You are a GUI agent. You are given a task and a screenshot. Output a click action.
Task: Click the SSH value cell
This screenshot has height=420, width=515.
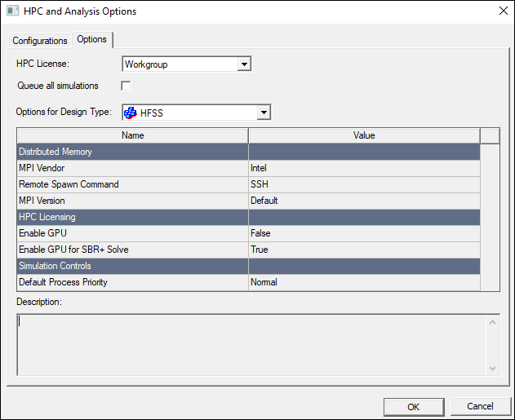[x=364, y=184]
